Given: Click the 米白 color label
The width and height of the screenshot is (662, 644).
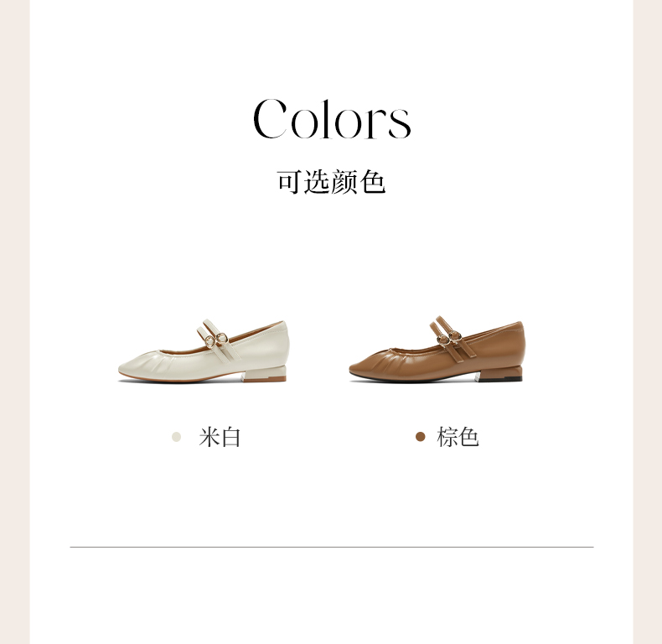Looking at the screenshot, I should point(220,437).
